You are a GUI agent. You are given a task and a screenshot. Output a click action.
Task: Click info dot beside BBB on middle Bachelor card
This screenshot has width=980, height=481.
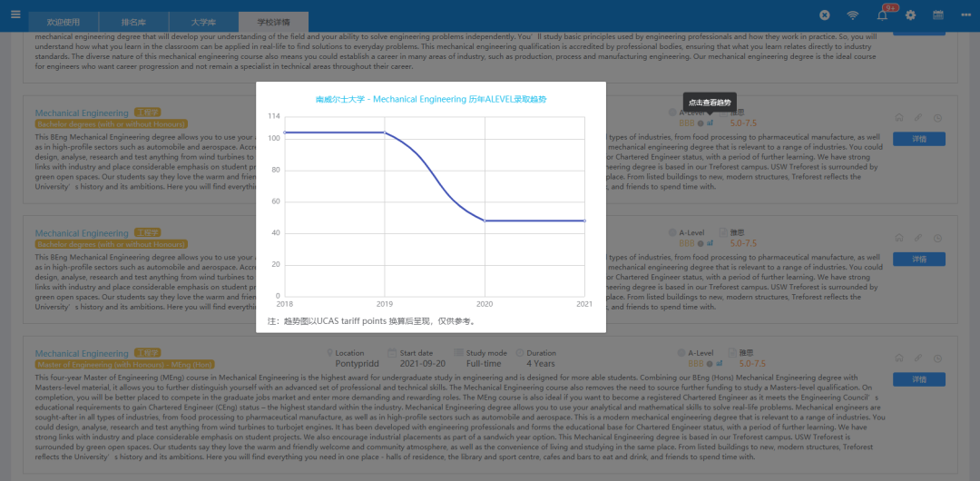(701, 243)
